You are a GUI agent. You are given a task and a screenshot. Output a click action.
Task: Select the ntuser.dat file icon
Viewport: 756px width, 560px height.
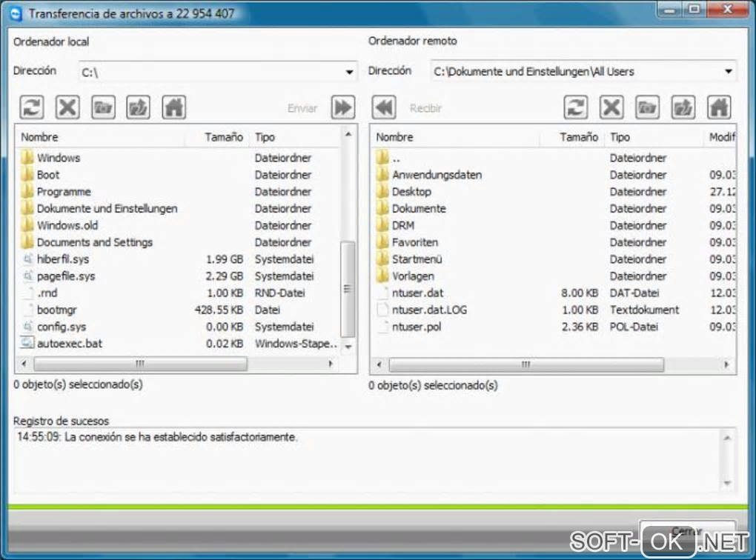tap(382, 293)
